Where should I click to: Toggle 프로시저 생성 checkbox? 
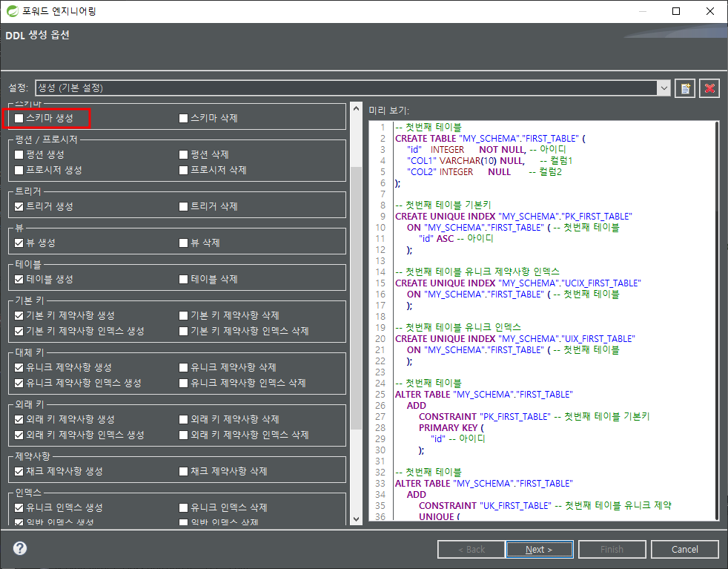point(19,170)
